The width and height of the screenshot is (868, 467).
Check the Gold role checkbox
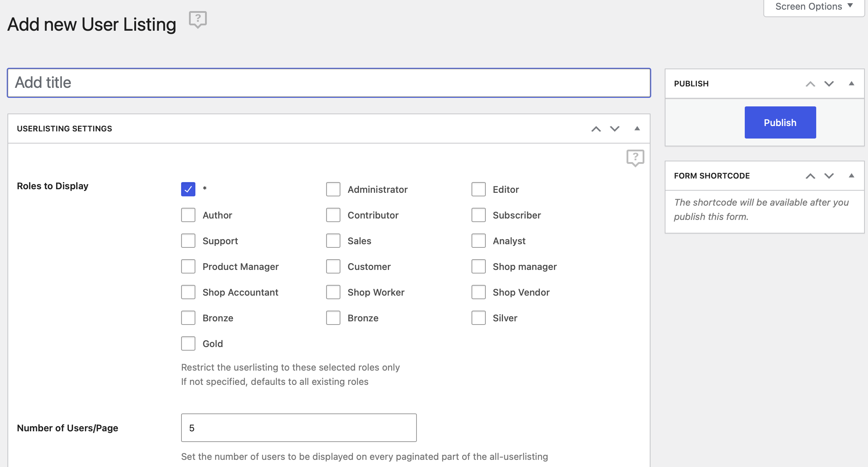pos(188,343)
